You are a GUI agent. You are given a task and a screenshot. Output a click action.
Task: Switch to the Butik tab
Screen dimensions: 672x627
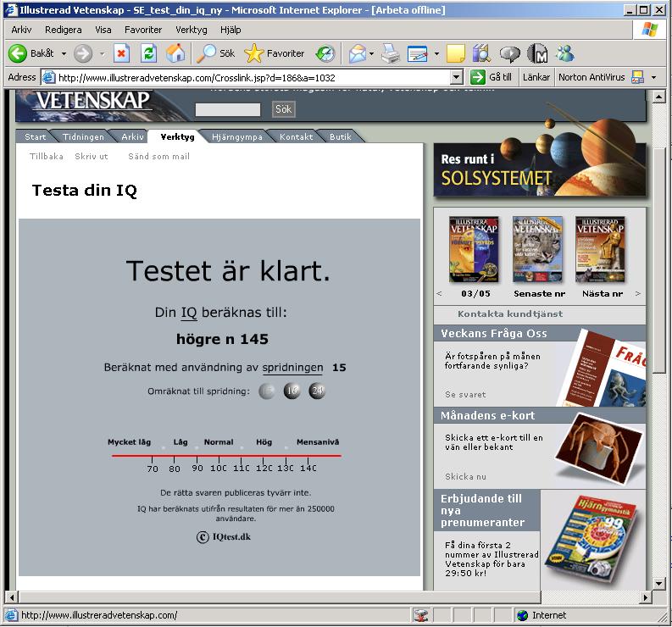click(341, 136)
